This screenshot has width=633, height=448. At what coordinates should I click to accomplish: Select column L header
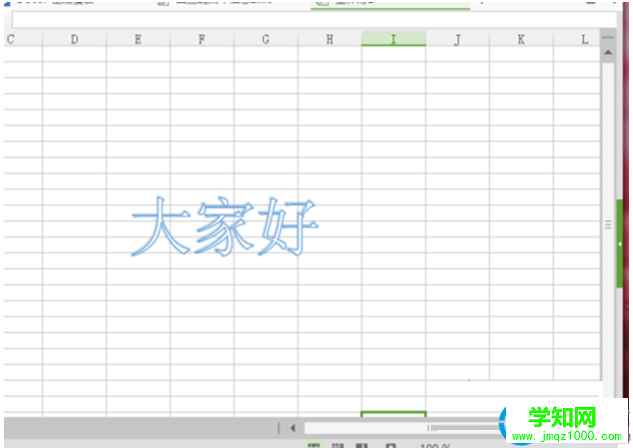point(577,39)
